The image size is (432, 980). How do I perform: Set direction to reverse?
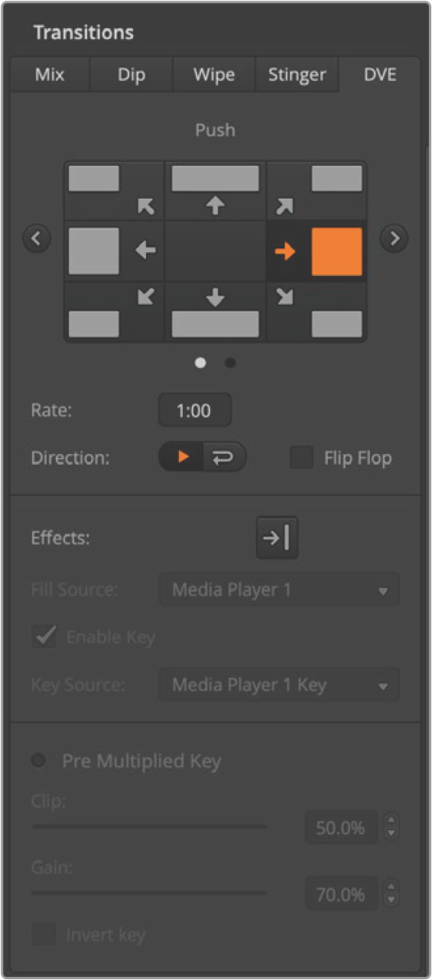tap(223, 457)
